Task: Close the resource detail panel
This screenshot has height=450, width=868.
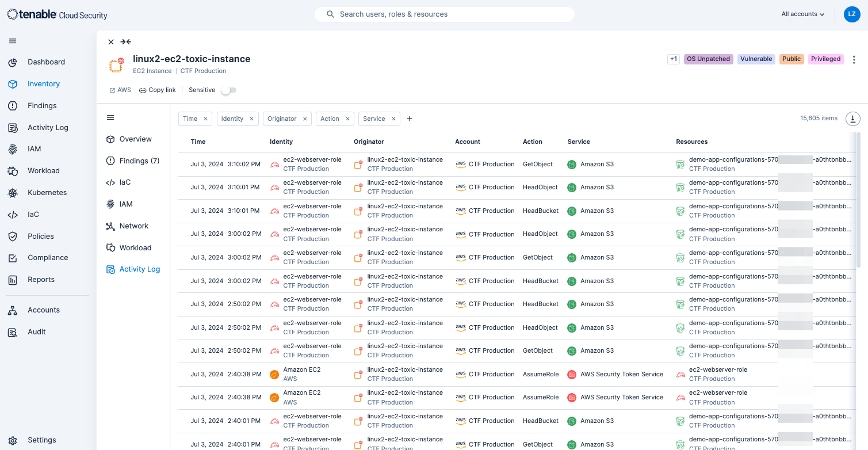Action: click(x=111, y=41)
